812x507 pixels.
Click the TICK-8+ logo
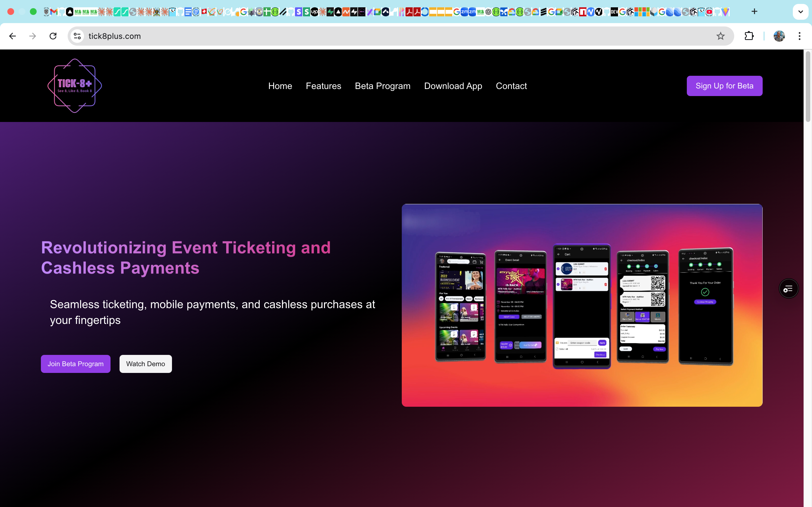[74, 86]
